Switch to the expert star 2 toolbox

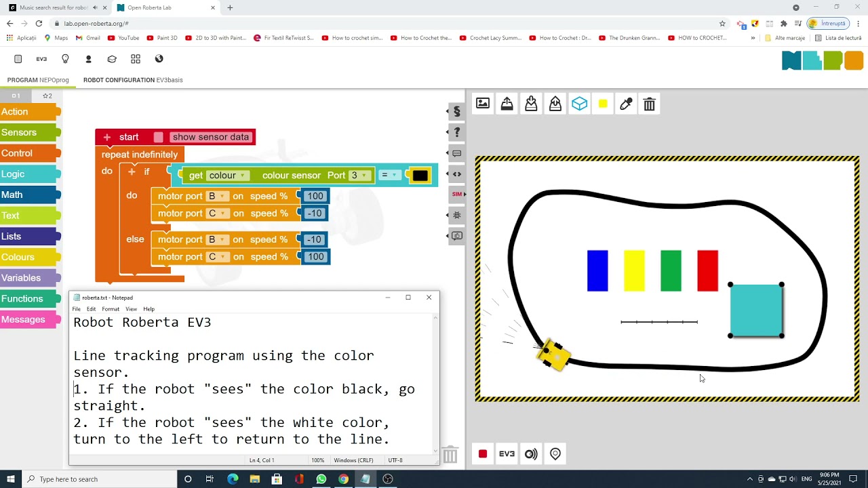click(x=47, y=96)
